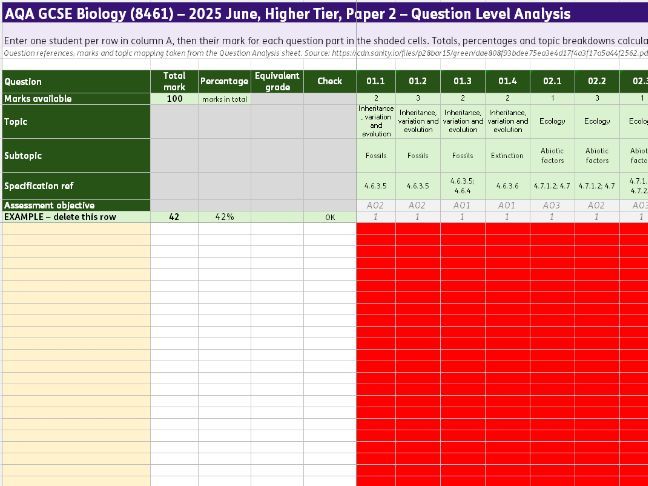The image size is (648, 486).
Task: Click the example mark under 01.1
Action: tap(376, 217)
